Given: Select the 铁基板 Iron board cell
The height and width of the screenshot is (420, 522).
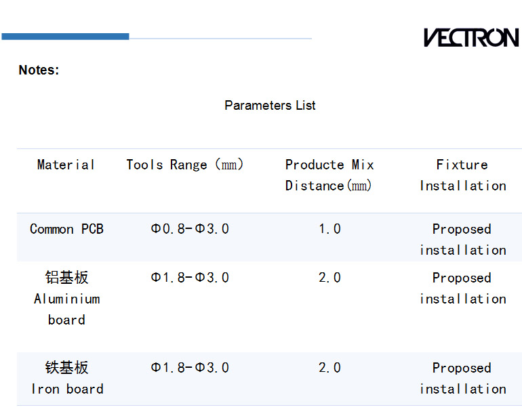Looking at the screenshot, I should [66, 378].
